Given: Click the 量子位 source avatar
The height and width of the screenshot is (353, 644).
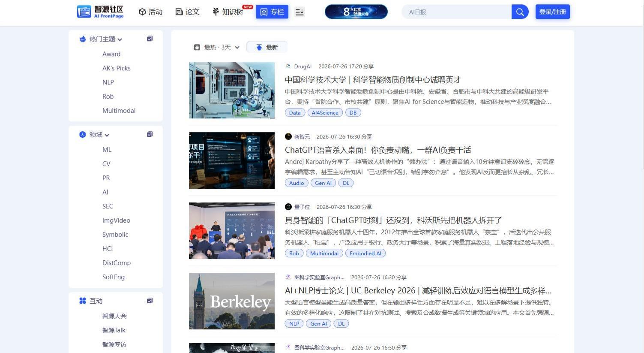Looking at the screenshot, I should 288,207.
